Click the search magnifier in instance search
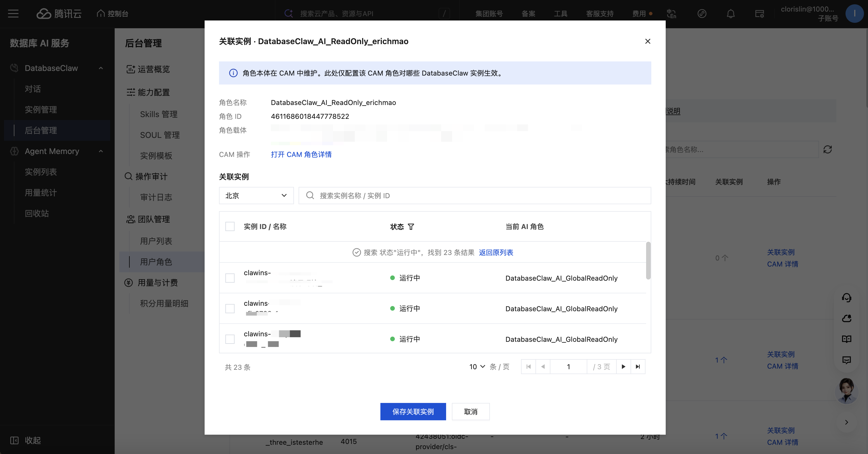The image size is (868, 454). pyautogui.click(x=310, y=196)
